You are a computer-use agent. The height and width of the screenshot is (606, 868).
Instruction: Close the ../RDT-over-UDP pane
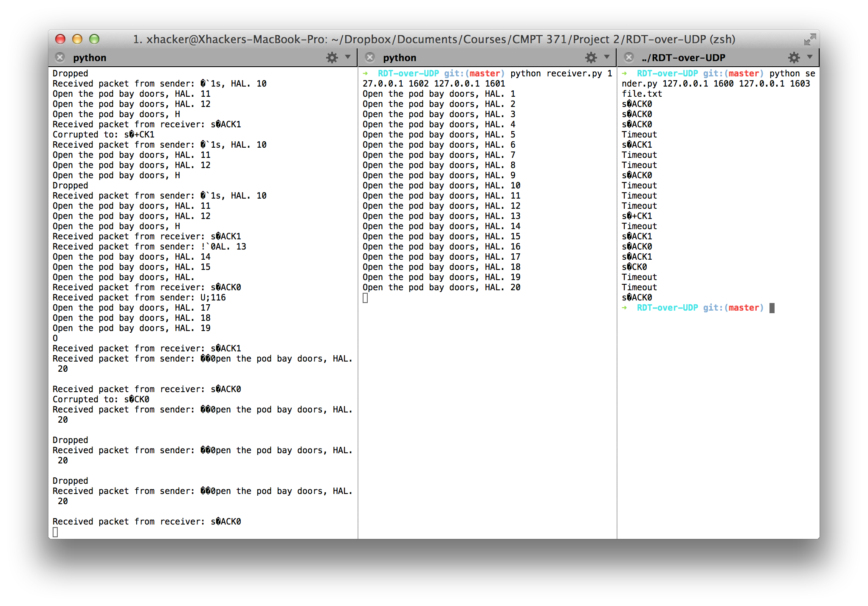pyautogui.click(x=629, y=57)
